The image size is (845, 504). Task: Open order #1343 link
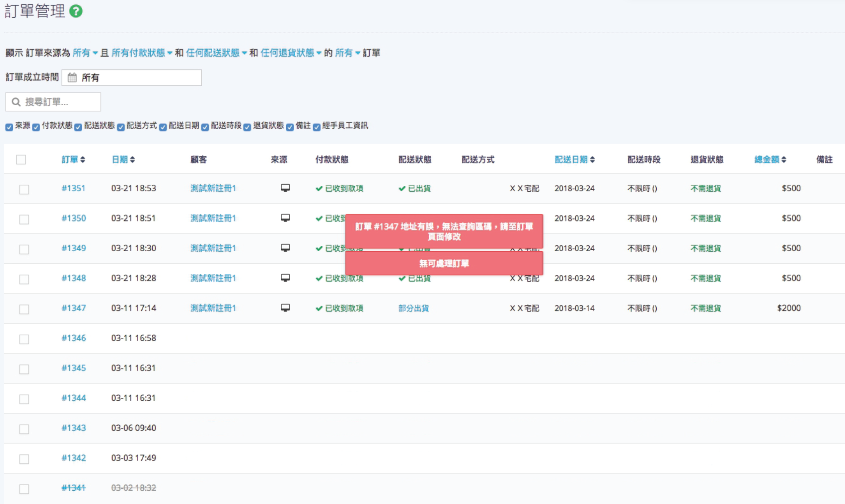tap(74, 428)
